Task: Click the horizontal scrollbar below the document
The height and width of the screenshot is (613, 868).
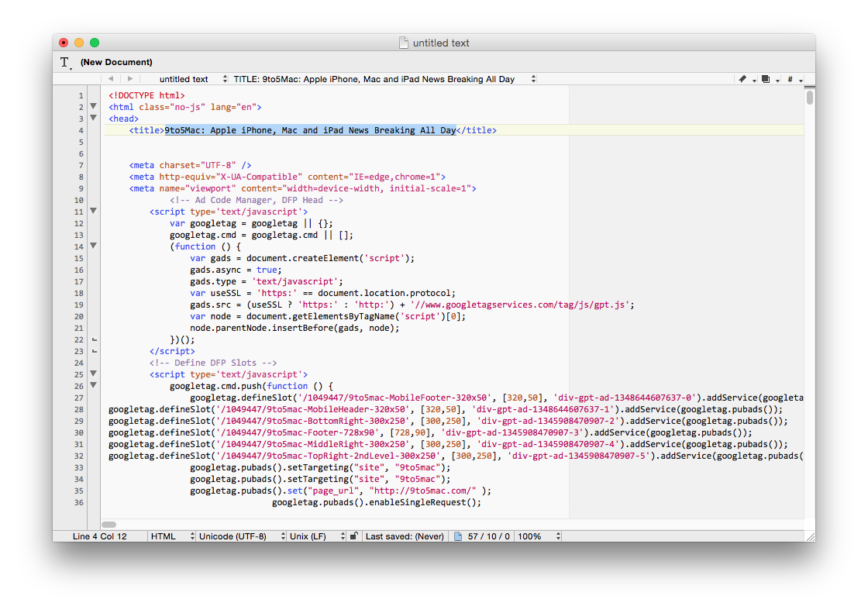Action: point(109,524)
